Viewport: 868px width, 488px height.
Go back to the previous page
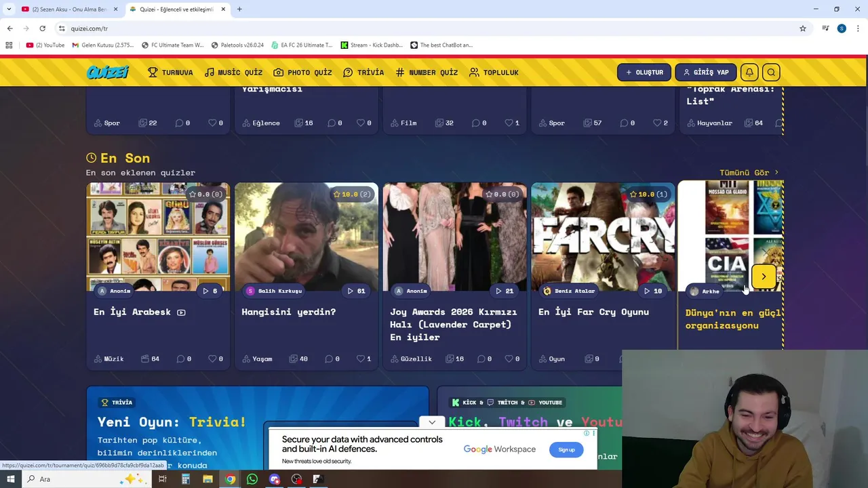(9, 28)
